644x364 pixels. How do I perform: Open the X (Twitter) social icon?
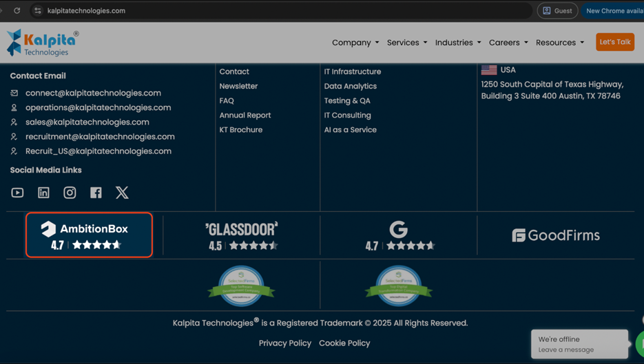point(122,193)
